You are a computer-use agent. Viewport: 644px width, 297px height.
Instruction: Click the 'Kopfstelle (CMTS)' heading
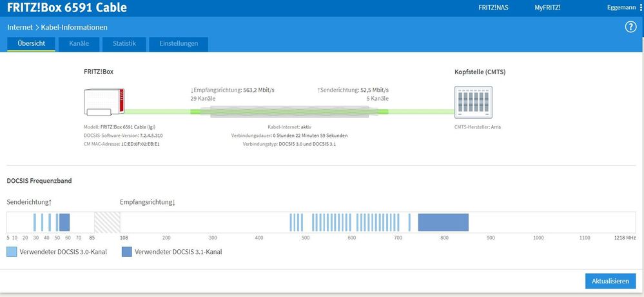click(x=480, y=72)
